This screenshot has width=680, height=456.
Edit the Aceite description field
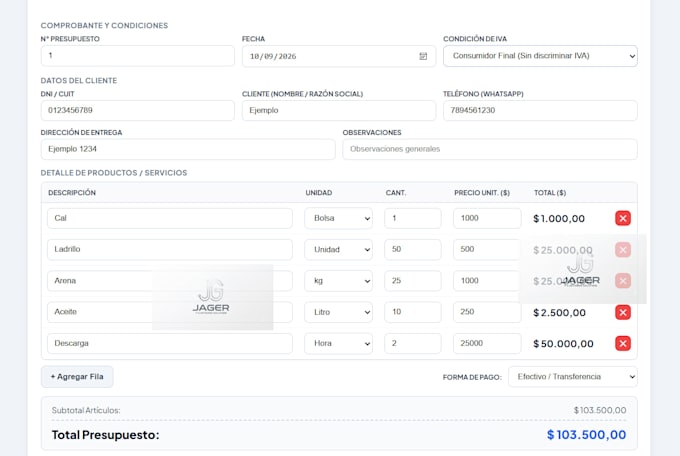[x=170, y=312]
